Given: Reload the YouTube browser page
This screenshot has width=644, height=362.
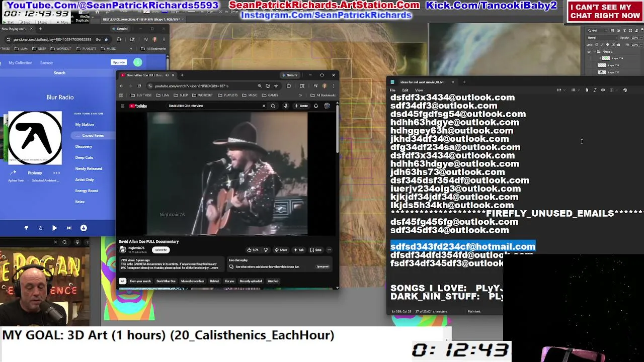Looking at the screenshot, I should point(139,86).
